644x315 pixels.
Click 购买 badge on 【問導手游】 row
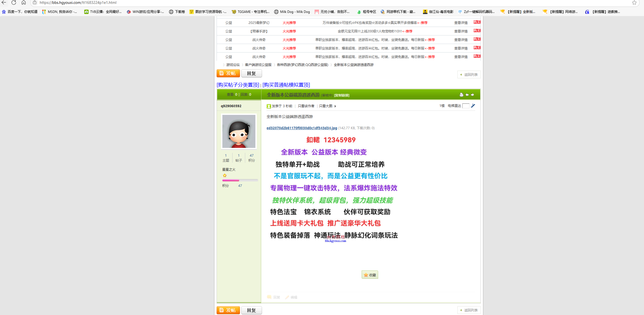pyautogui.click(x=477, y=31)
